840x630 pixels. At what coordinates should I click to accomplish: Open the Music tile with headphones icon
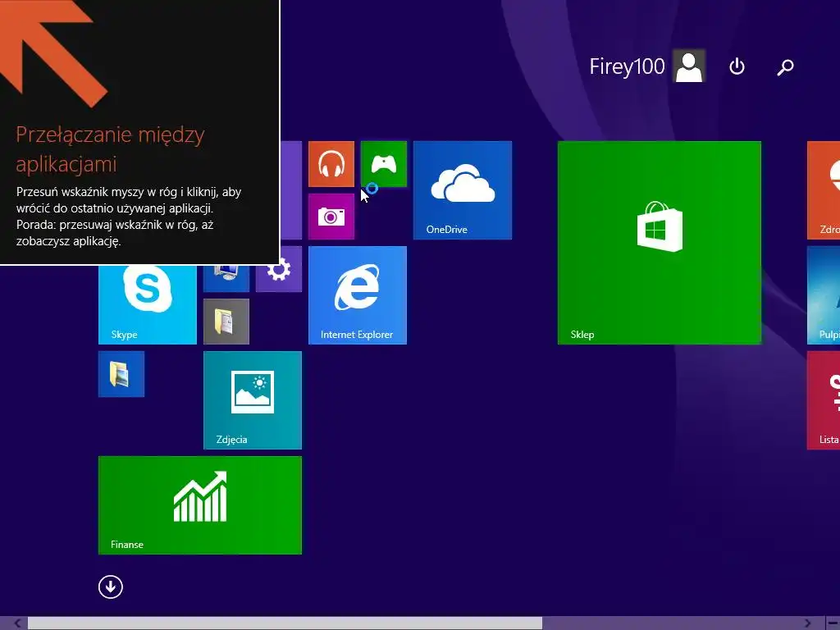click(x=331, y=164)
